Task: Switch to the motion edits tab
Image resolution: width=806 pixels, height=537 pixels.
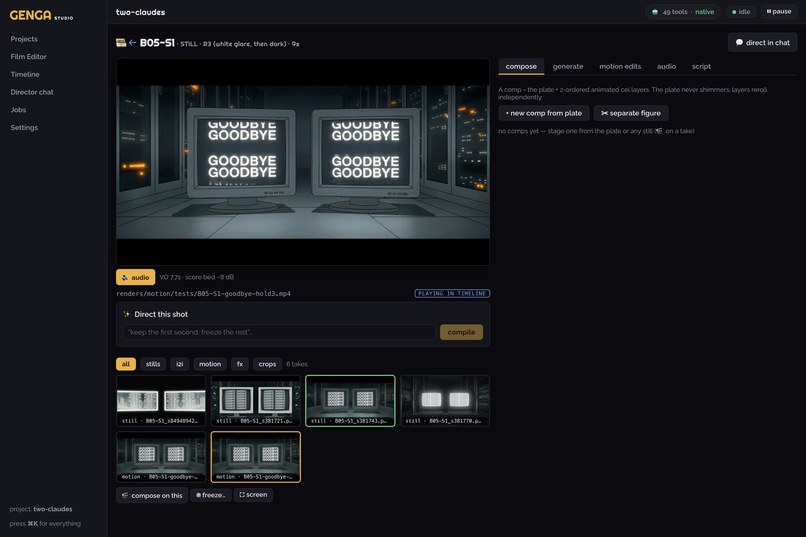Action: click(x=620, y=66)
